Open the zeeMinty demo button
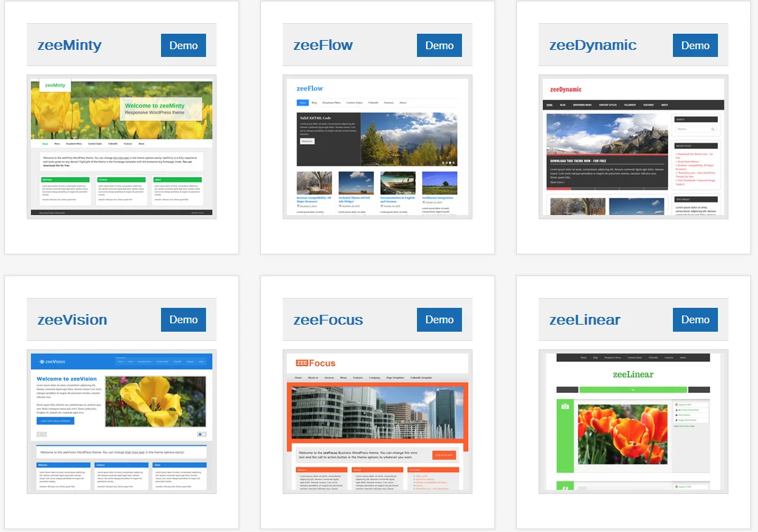The width and height of the screenshot is (758, 532). point(184,46)
